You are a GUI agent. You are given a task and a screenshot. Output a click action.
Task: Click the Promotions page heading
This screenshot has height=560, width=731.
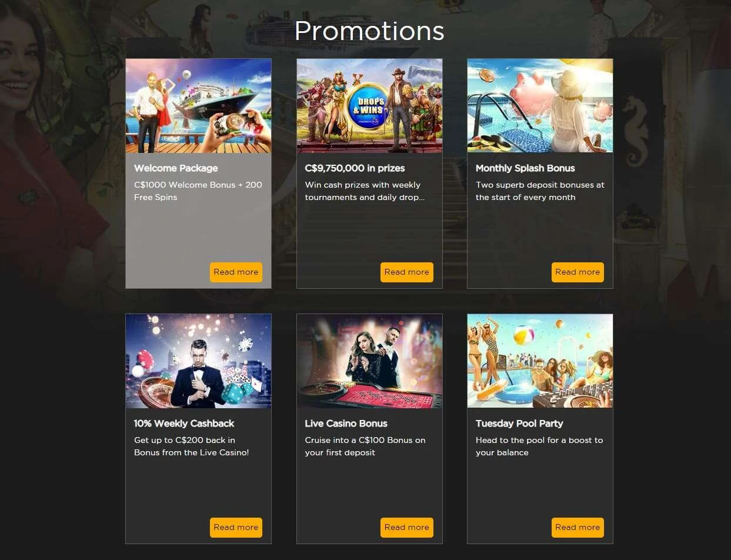369,31
